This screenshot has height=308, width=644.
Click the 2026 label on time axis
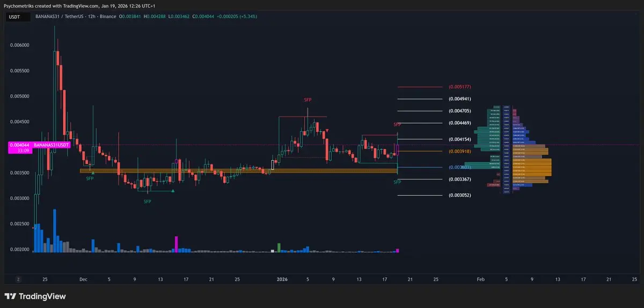pos(282,279)
